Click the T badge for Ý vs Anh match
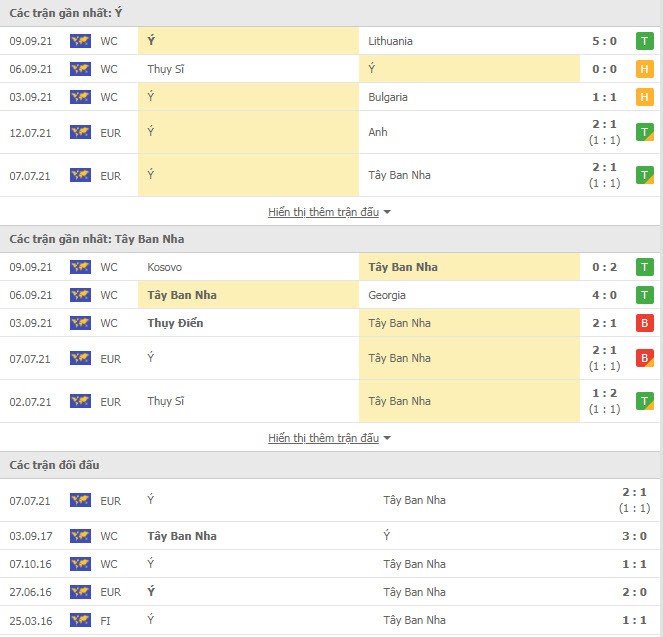This screenshot has height=637, width=663. 644,132
